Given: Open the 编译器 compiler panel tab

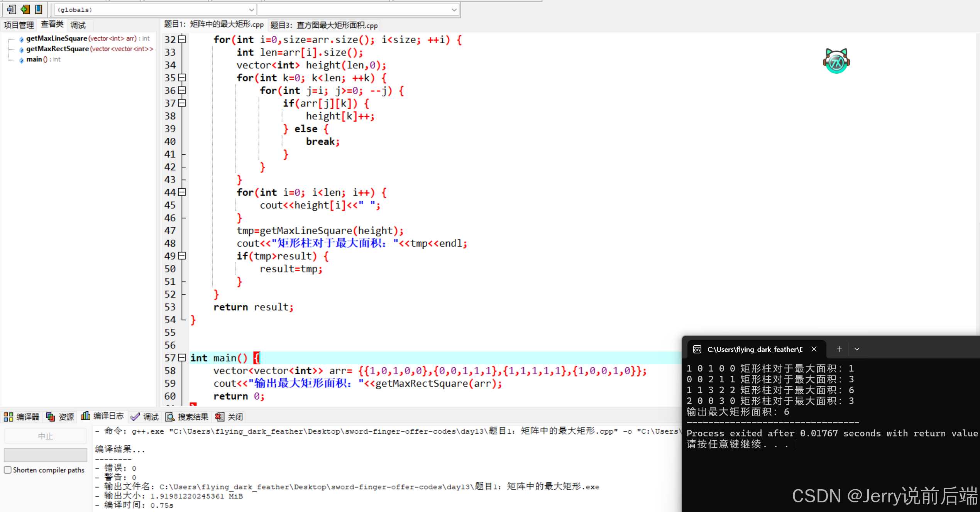Looking at the screenshot, I should click(22, 417).
